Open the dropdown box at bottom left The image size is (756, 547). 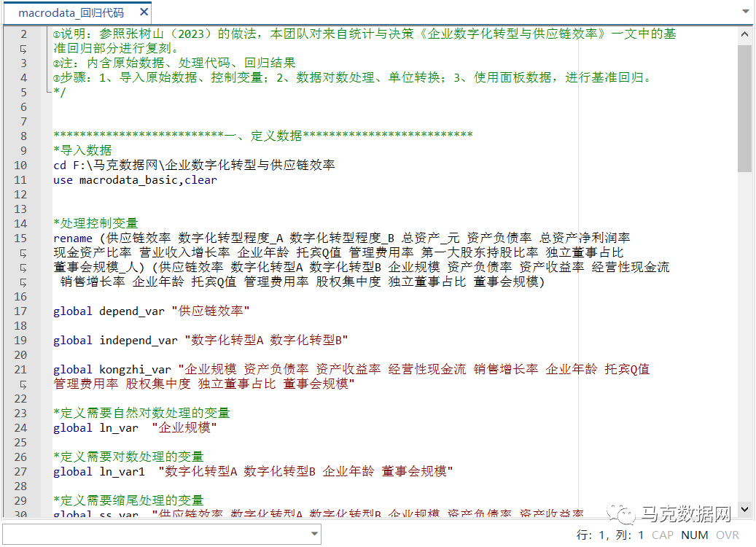160,535
